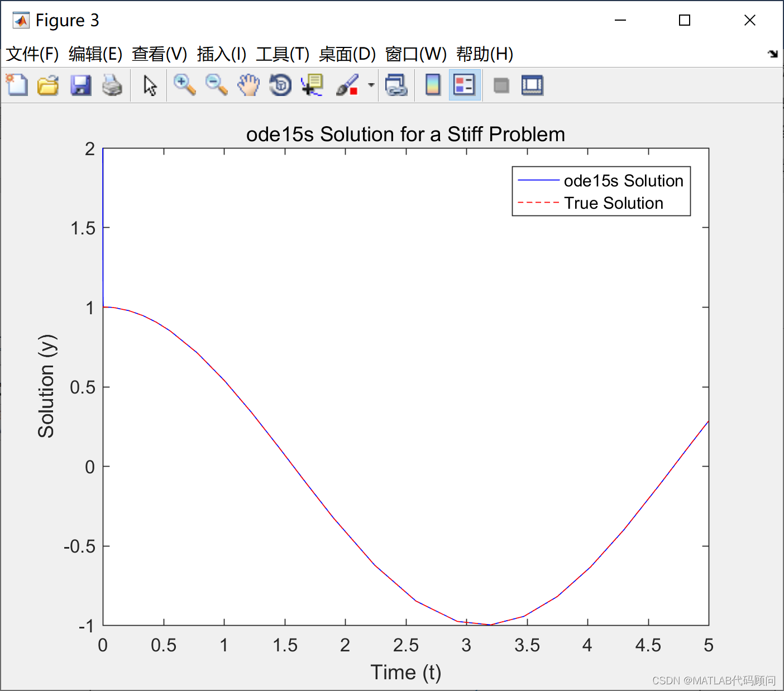784x691 pixels.
Task: Minimize the Figure 3 window
Action: (620, 21)
